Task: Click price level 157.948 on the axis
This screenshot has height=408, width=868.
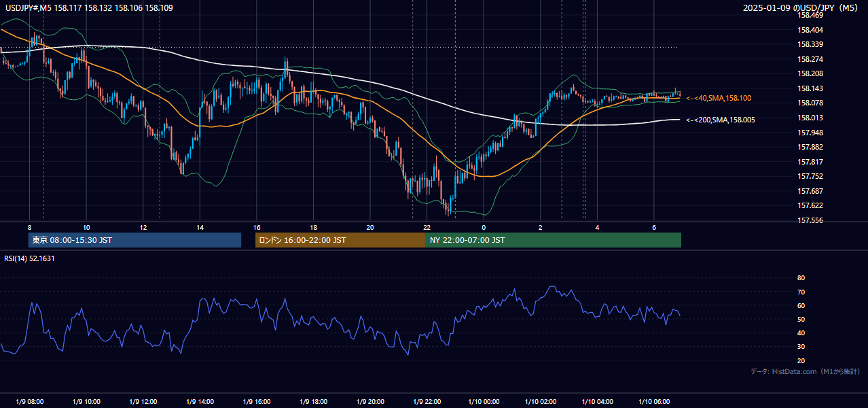Action: pyautogui.click(x=810, y=133)
